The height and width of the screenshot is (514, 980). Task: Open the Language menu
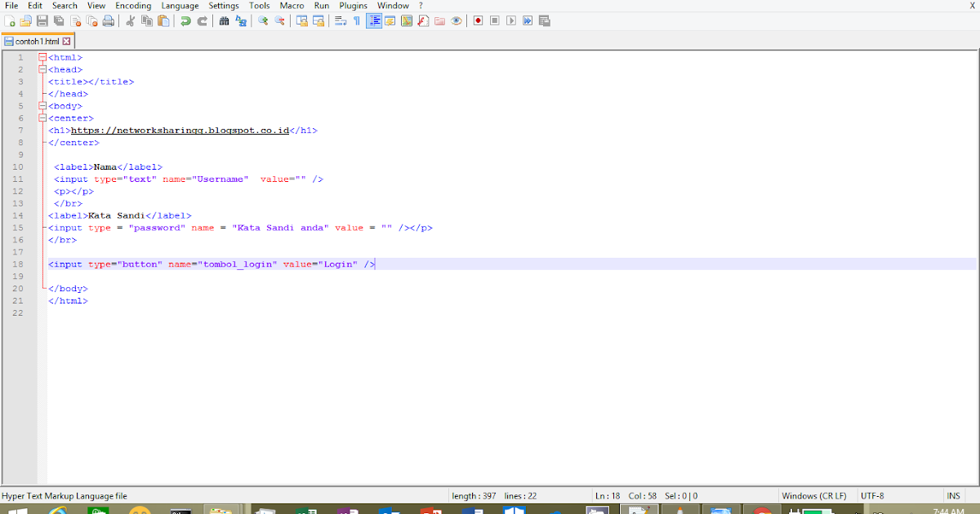180,5
